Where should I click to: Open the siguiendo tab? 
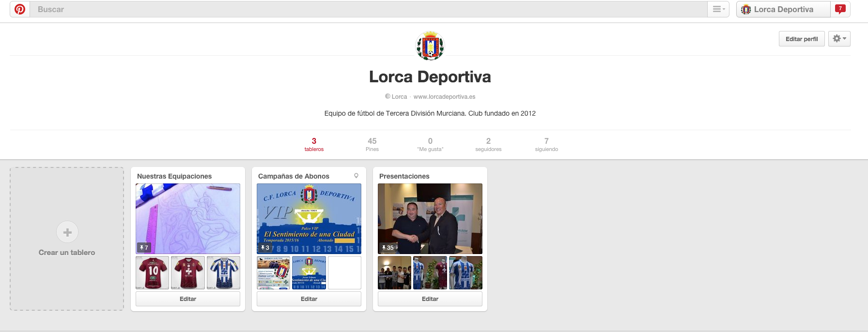(x=546, y=144)
